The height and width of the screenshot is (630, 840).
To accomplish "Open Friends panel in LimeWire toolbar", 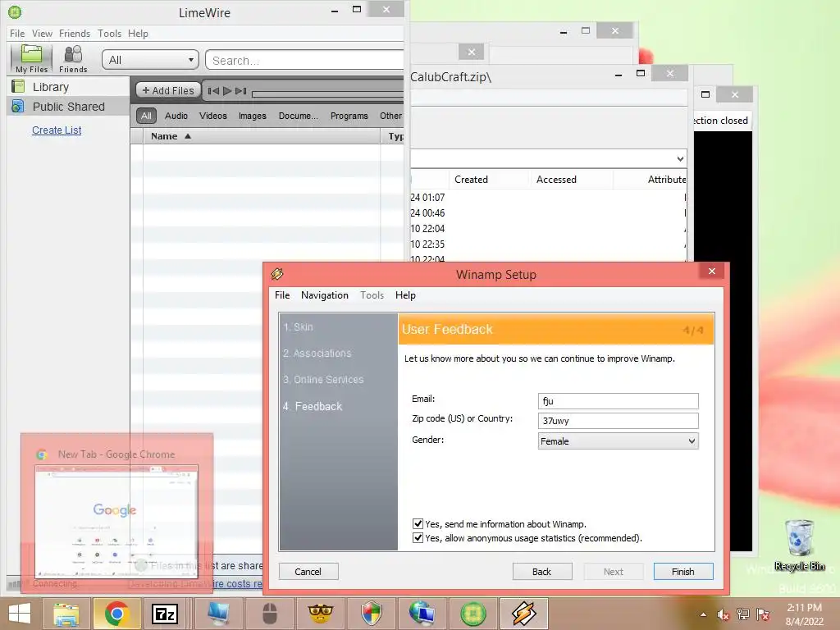I will coord(73,58).
